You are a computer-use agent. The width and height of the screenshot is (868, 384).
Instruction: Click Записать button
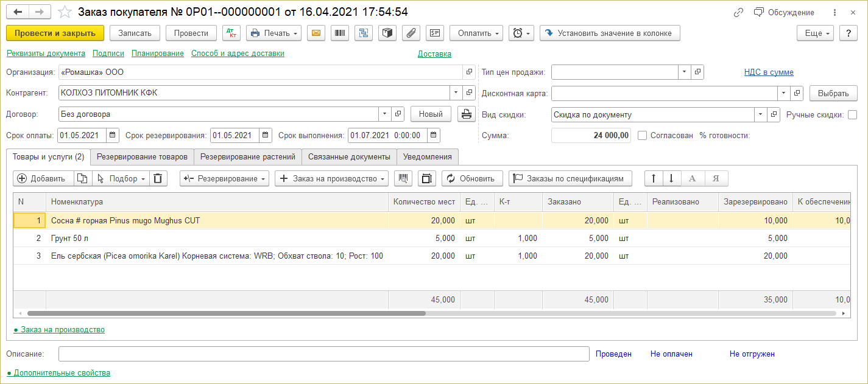point(135,33)
